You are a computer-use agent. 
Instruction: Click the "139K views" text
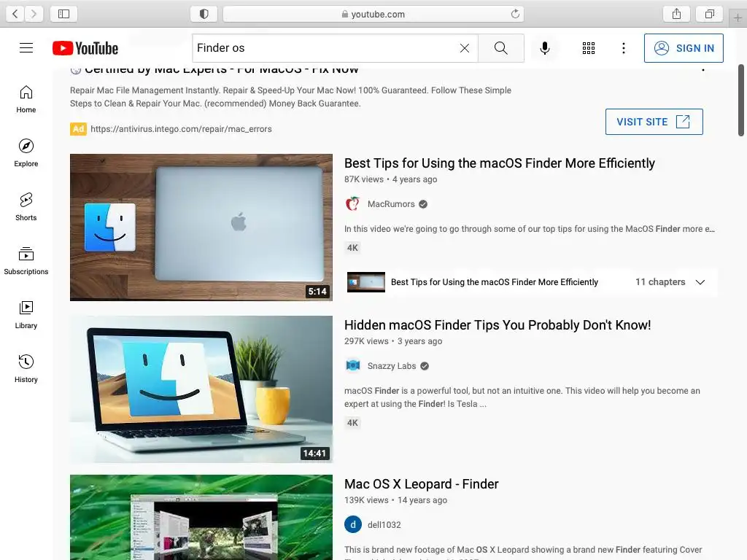366,500
